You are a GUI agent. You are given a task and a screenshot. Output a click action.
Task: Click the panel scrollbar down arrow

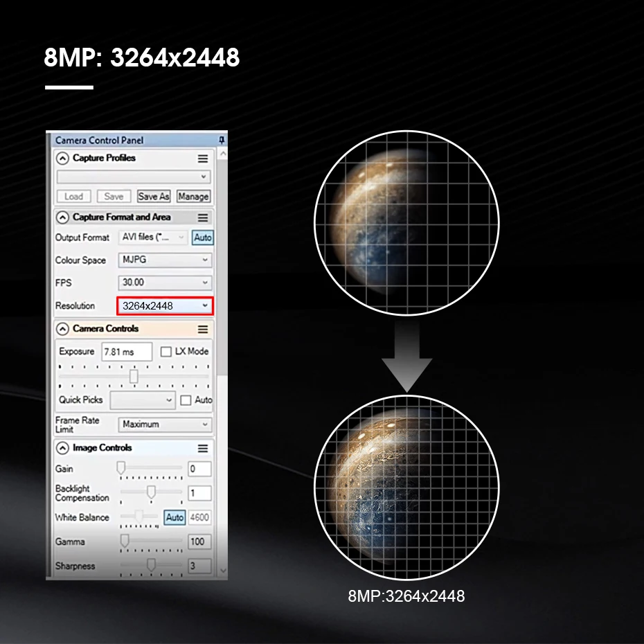coord(222,571)
